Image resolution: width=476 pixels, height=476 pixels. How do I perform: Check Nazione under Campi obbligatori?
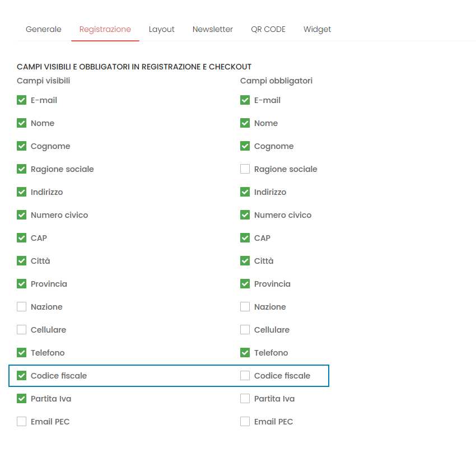point(245,307)
